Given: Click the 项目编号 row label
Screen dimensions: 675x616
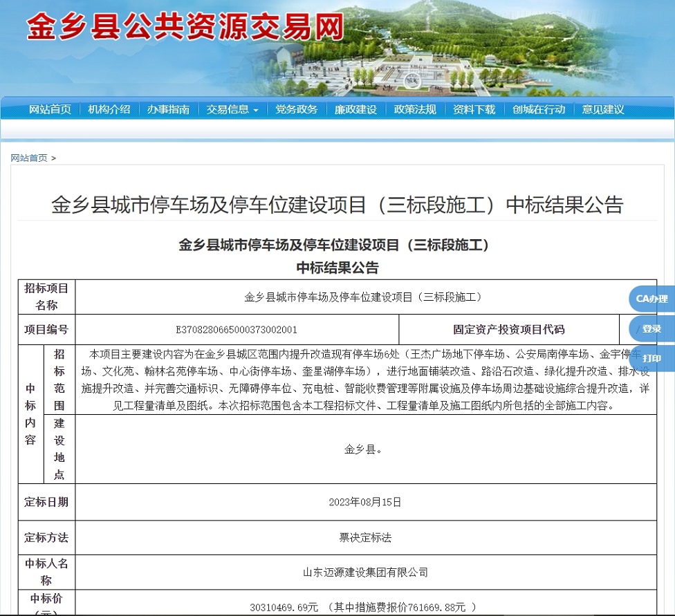Looking at the screenshot, I should point(46,329).
